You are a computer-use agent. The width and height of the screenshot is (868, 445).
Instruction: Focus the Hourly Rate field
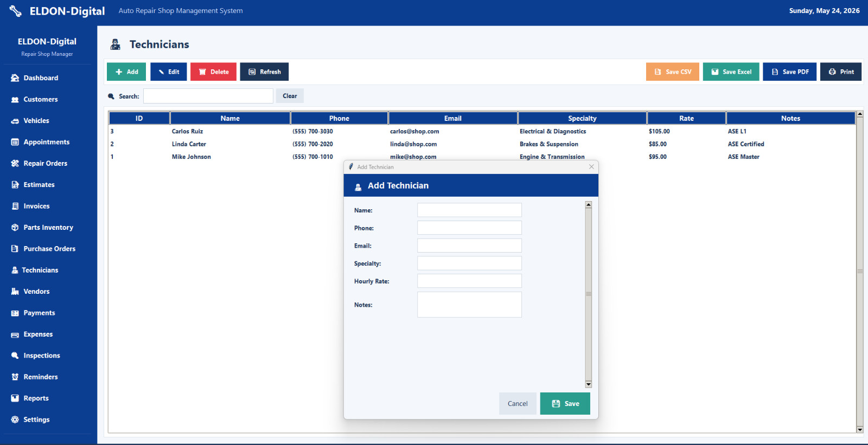pyautogui.click(x=469, y=281)
